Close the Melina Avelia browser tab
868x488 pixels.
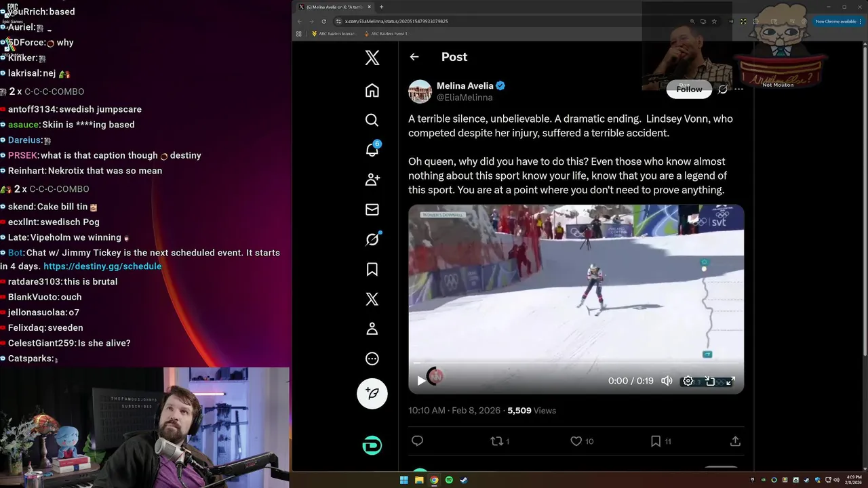point(369,7)
